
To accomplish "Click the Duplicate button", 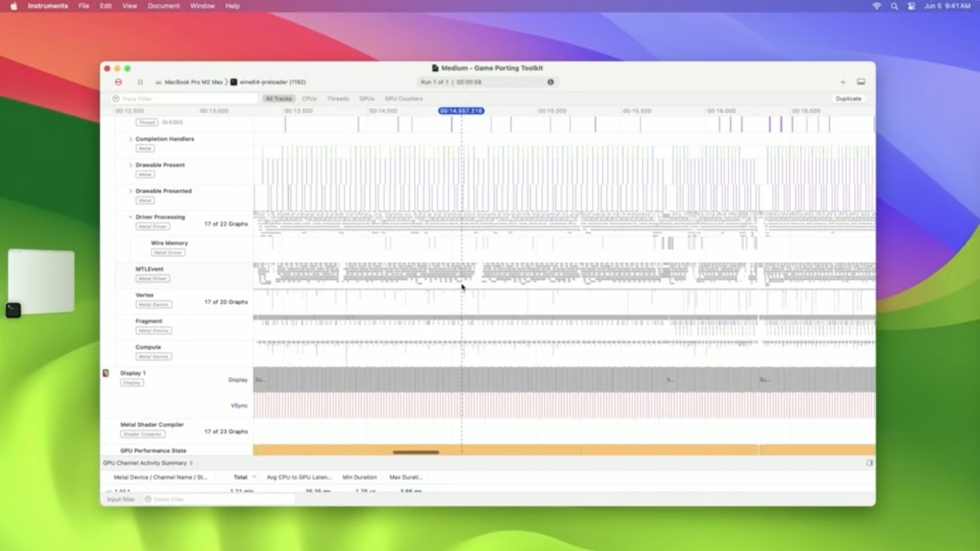I will tap(848, 99).
